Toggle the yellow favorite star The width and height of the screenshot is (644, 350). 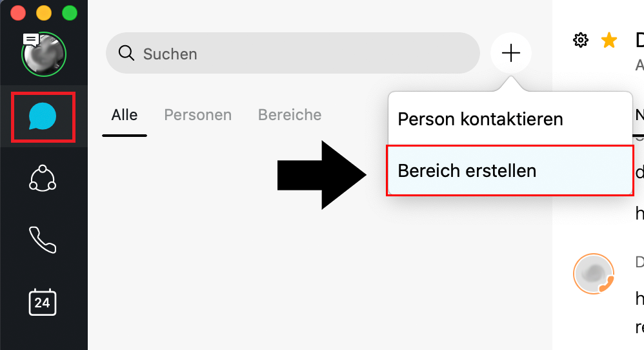[609, 41]
